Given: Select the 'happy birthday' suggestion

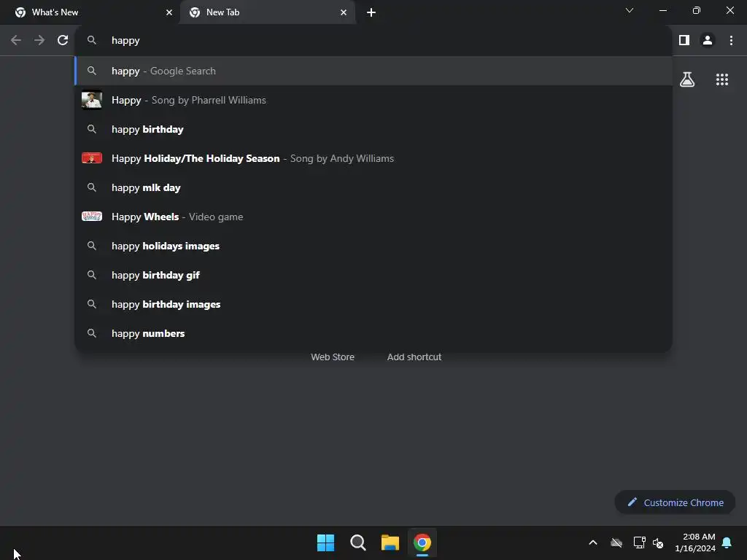Looking at the screenshot, I should click(x=373, y=129).
